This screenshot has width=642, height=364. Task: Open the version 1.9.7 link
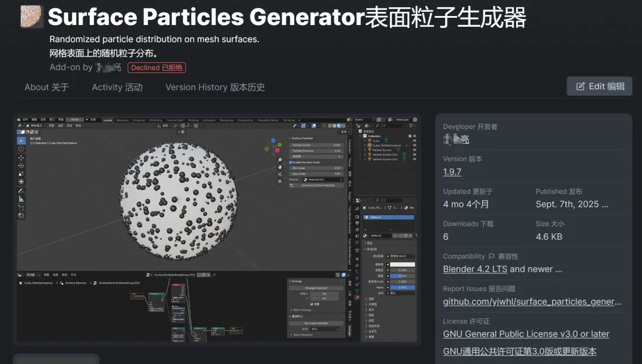point(452,172)
